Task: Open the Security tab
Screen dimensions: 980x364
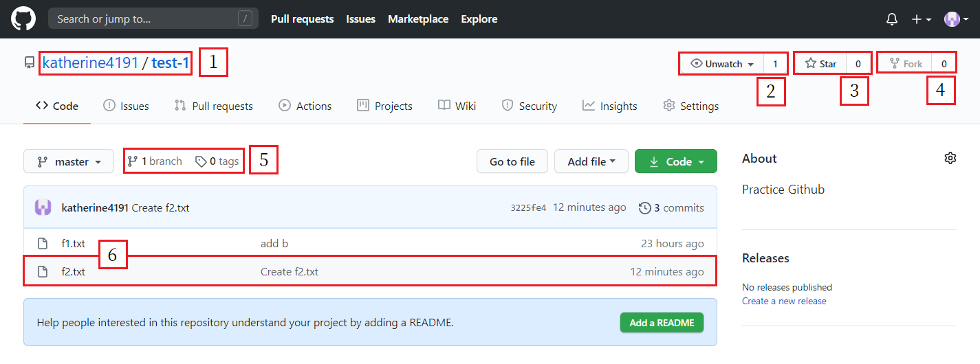Action: pyautogui.click(x=530, y=106)
